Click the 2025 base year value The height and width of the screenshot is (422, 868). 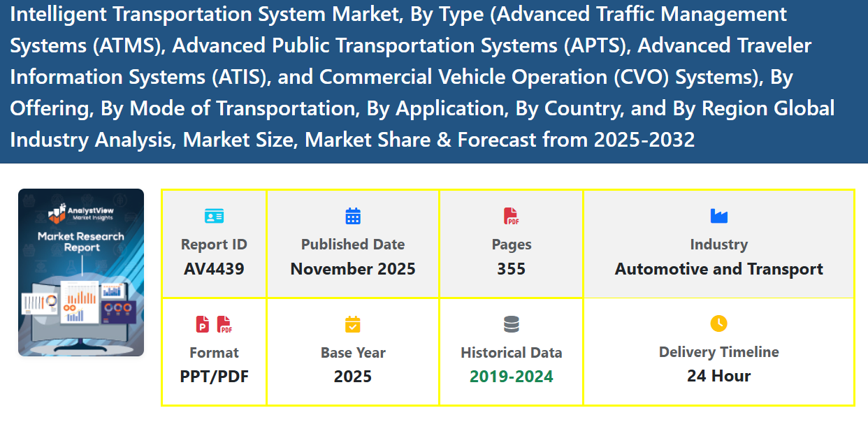353,377
